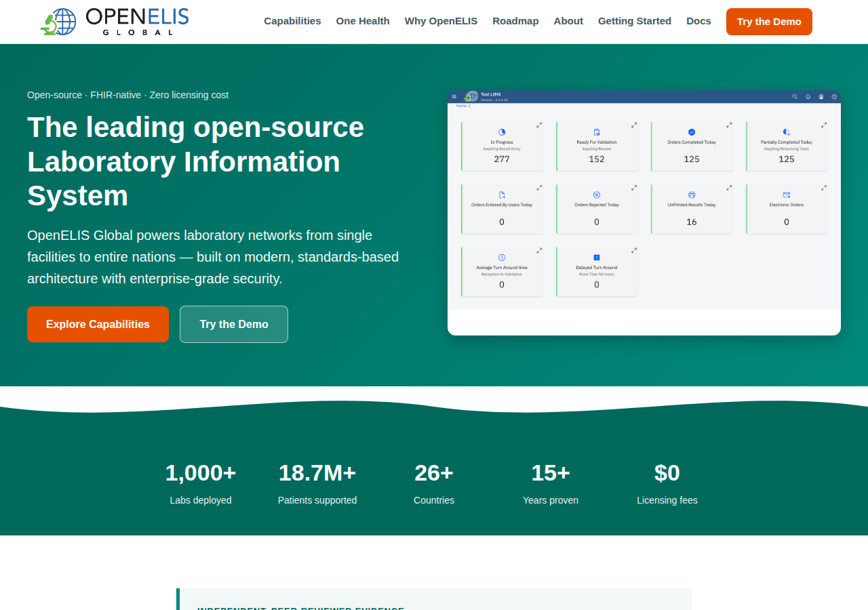Click the 16 UnPrinted Results count
Viewport: 868px width, 610px height.
pyautogui.click(x=692, y=222)
